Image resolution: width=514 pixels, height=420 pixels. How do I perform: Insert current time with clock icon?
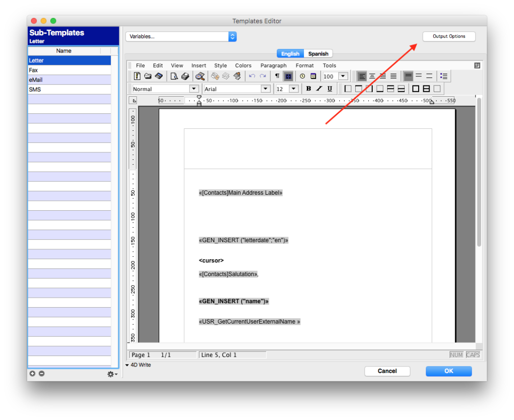pos(302,76)
